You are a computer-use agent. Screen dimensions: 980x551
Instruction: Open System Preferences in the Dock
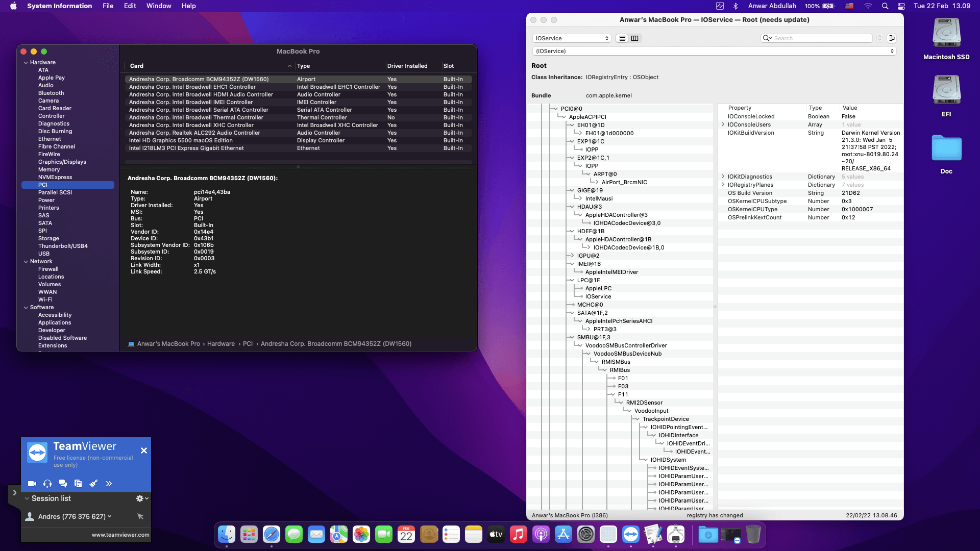(x=586, y=534)
